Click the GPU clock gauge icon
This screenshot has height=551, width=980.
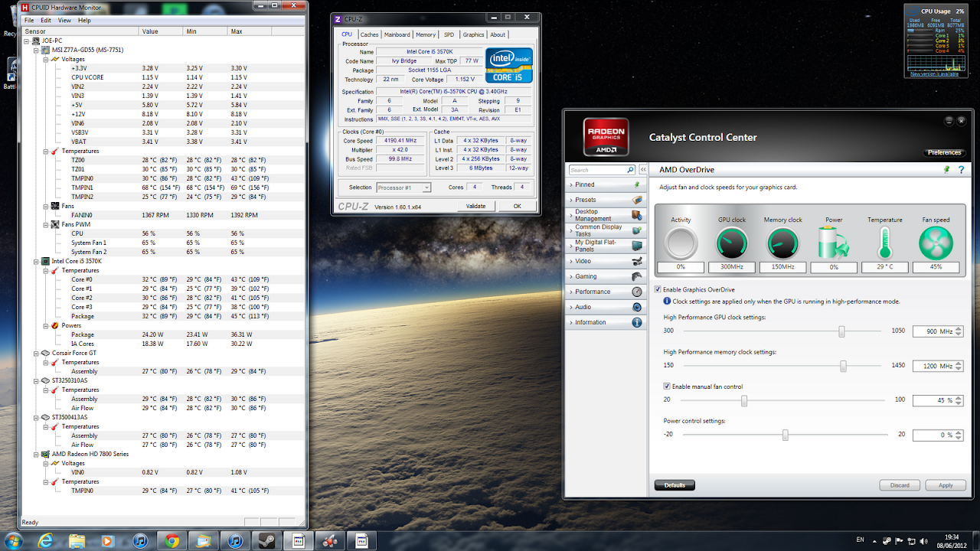pyautogui.click(x=732, y=243)
